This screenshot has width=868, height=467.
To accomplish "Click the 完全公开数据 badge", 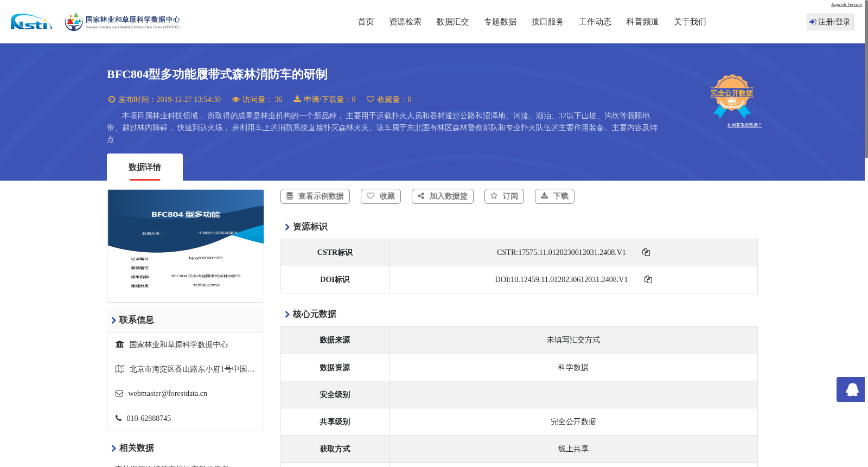I will pos(732,96).
